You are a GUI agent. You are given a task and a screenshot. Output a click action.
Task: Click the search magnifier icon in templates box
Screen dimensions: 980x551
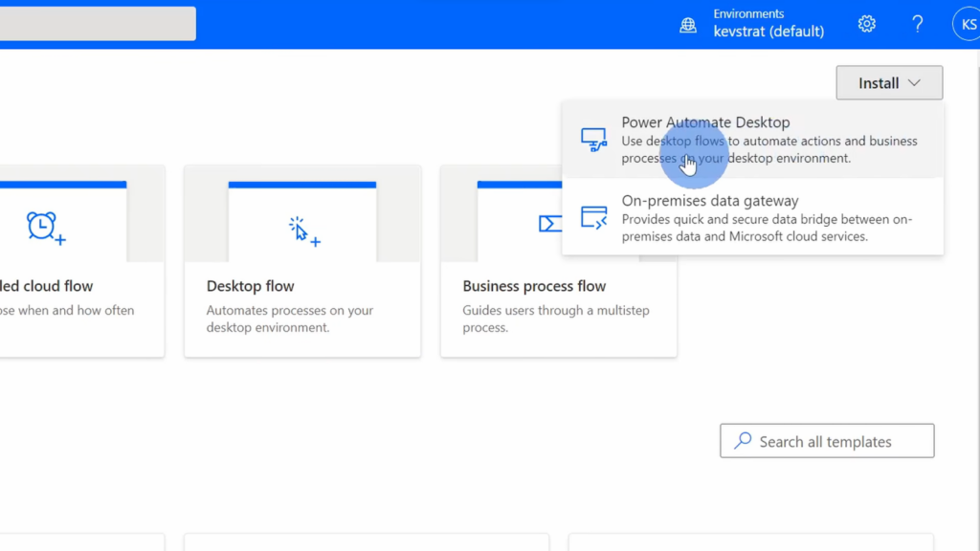click(743, 440)
